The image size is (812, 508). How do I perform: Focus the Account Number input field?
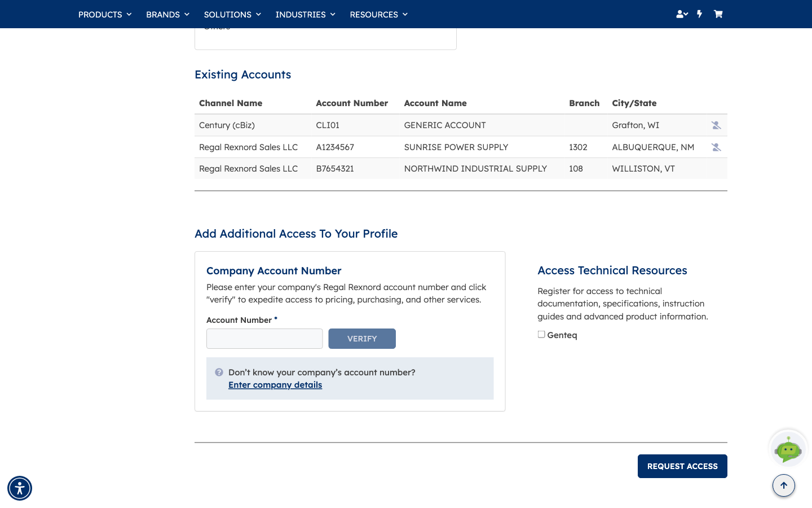pos(264,339)
